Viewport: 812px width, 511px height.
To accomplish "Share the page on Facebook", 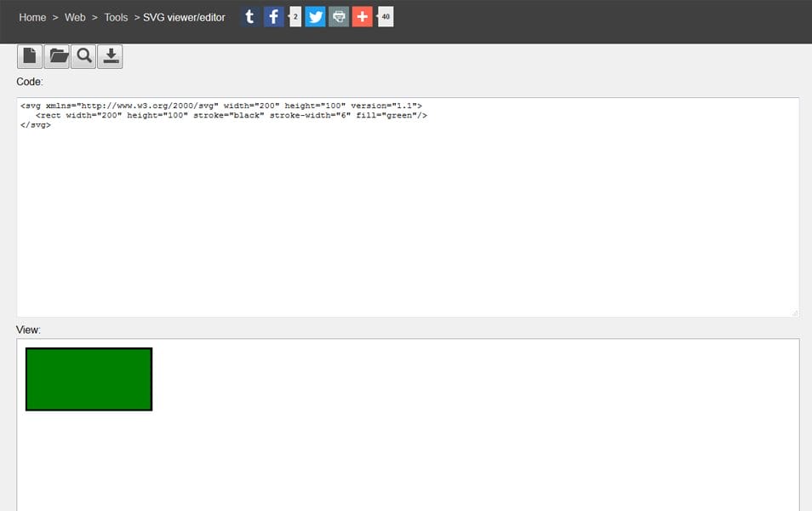I will (x=273, y=16).
